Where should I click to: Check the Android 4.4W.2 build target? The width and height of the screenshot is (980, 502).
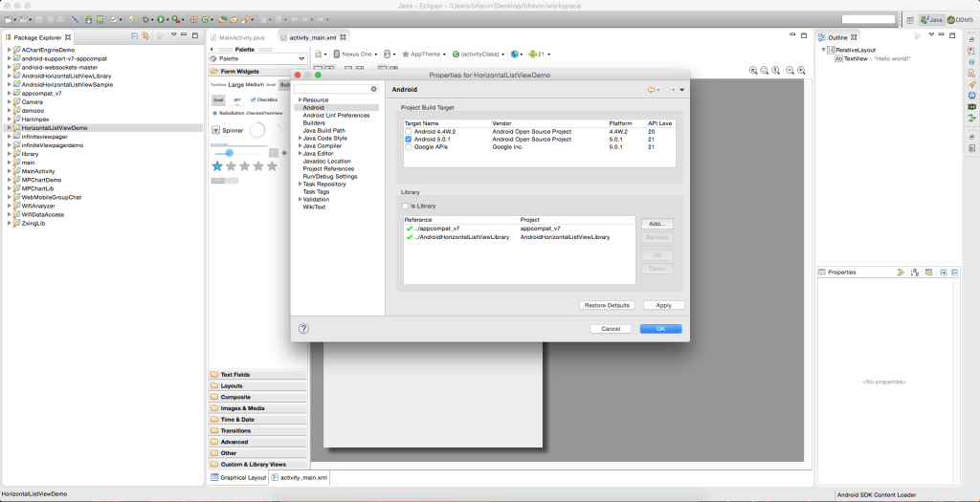(x=408, y=132)
